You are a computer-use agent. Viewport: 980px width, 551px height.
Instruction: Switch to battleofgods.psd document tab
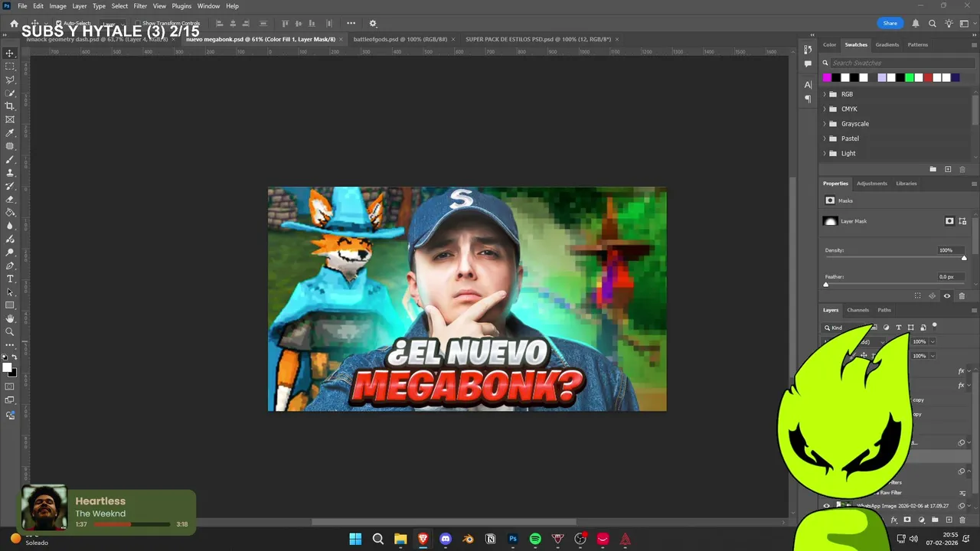click(x=400, y=39)
